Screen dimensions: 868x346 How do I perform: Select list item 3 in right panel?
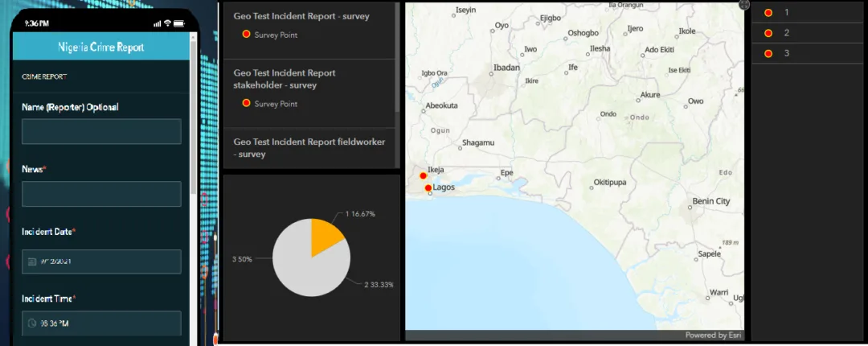pyautogui.click(x=808, y=54)
